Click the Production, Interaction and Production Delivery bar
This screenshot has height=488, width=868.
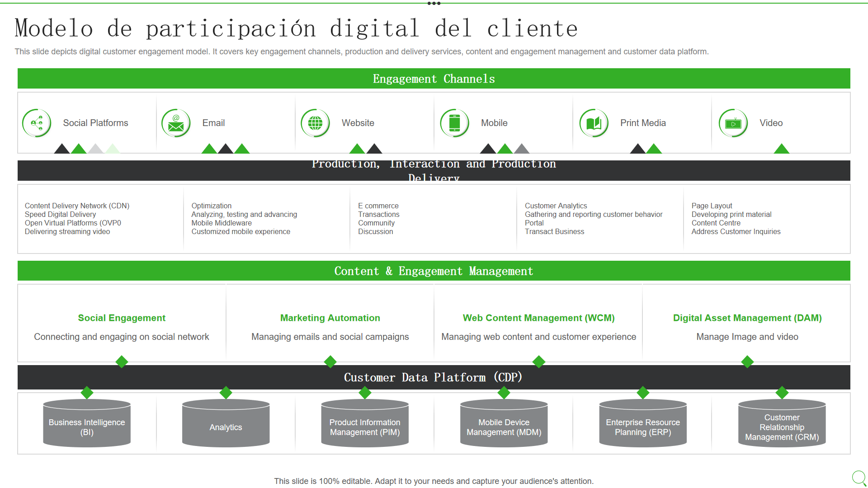click(434, 170)
